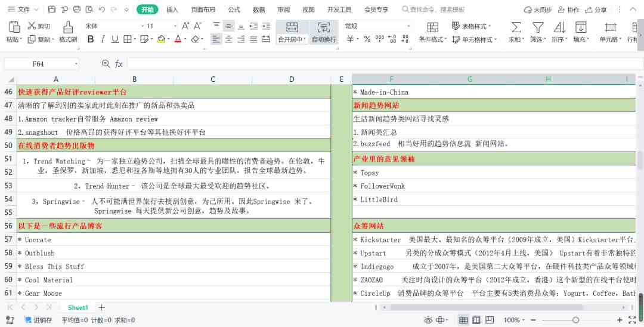
Task: Click the Print icon in quick access bar
Action: pos(77,10)
